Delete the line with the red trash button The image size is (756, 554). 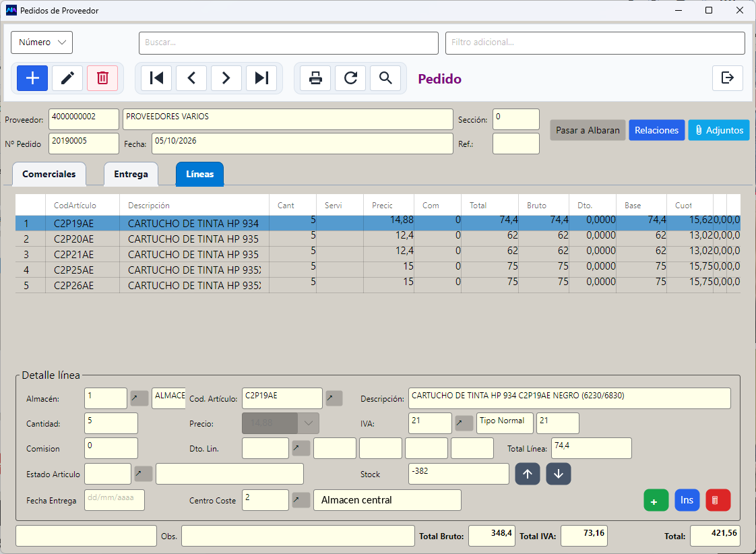tap(718, 500)
